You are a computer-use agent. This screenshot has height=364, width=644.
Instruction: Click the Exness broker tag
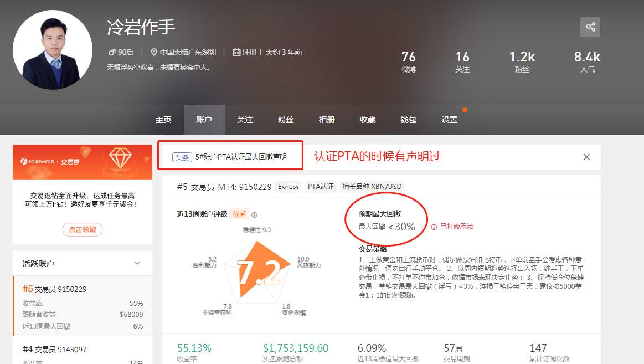click(288, 187)
